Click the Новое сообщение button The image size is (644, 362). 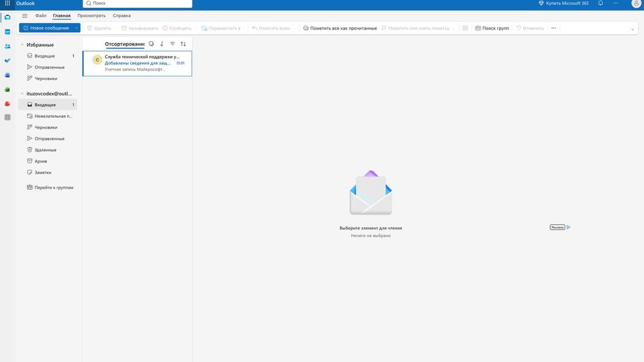[x=46, y=28]
